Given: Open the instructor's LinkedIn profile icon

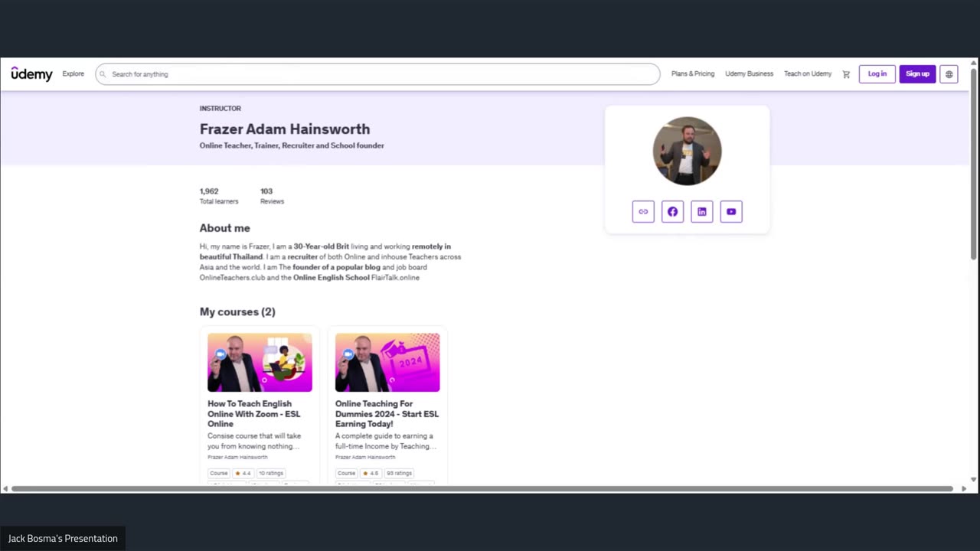Looking at the screenshot, I should [x=702, y=212].
